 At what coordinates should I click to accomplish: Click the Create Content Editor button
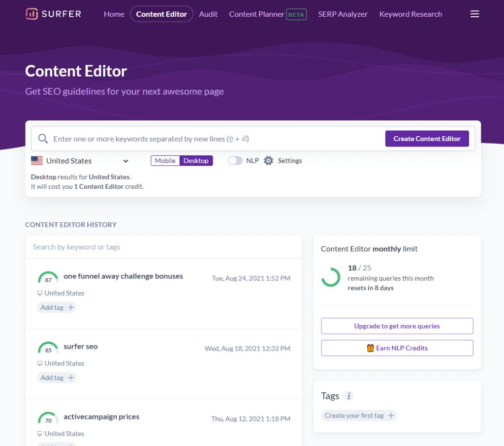[427, 139]
